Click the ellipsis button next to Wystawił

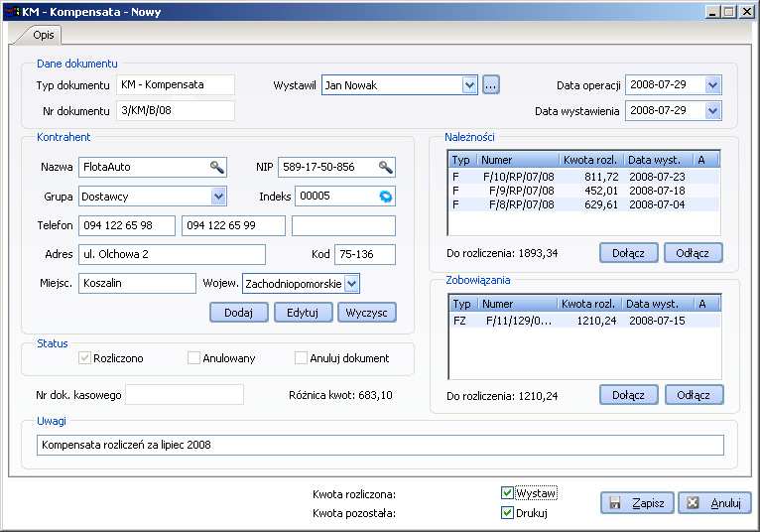(490, 85)
